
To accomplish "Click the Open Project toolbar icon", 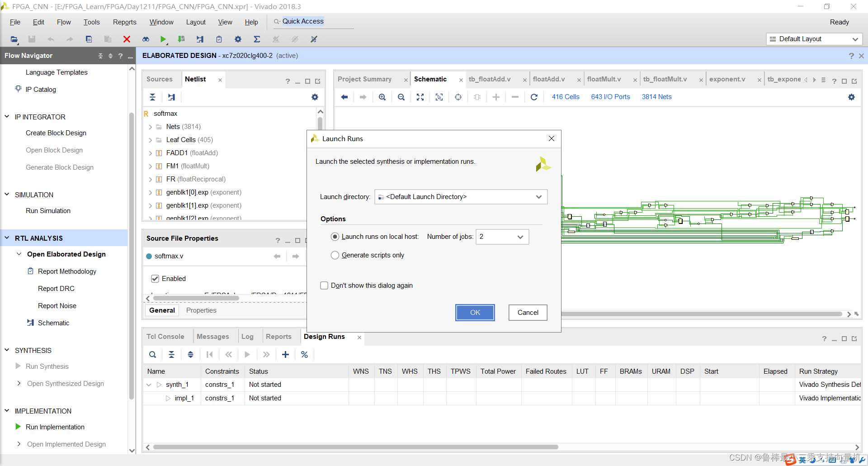I will [14, 39].
